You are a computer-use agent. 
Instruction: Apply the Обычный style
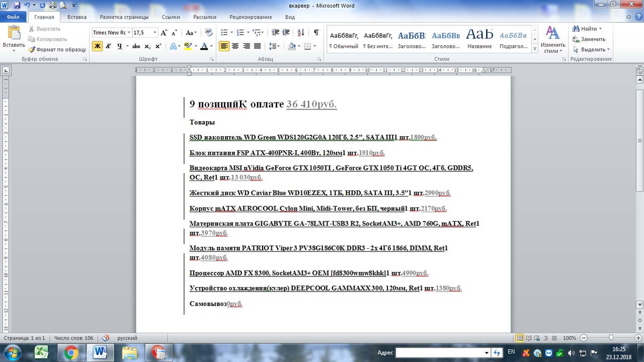coord(344,40)
